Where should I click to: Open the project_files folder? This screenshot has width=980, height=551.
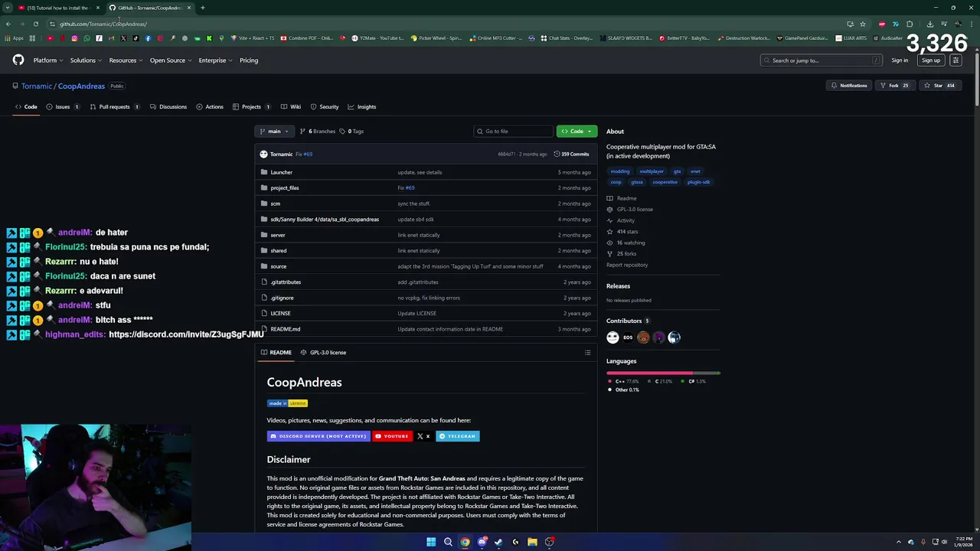(284, 188)
